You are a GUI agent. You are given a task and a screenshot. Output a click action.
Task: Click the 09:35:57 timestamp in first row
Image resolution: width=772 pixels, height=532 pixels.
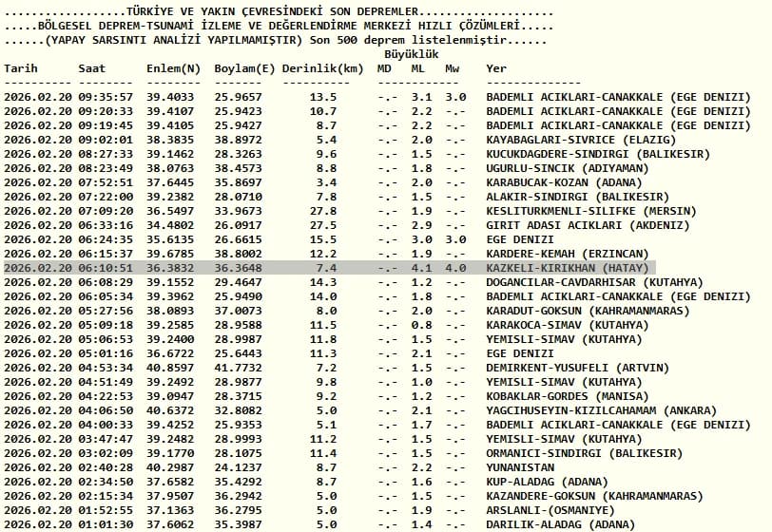106,97
